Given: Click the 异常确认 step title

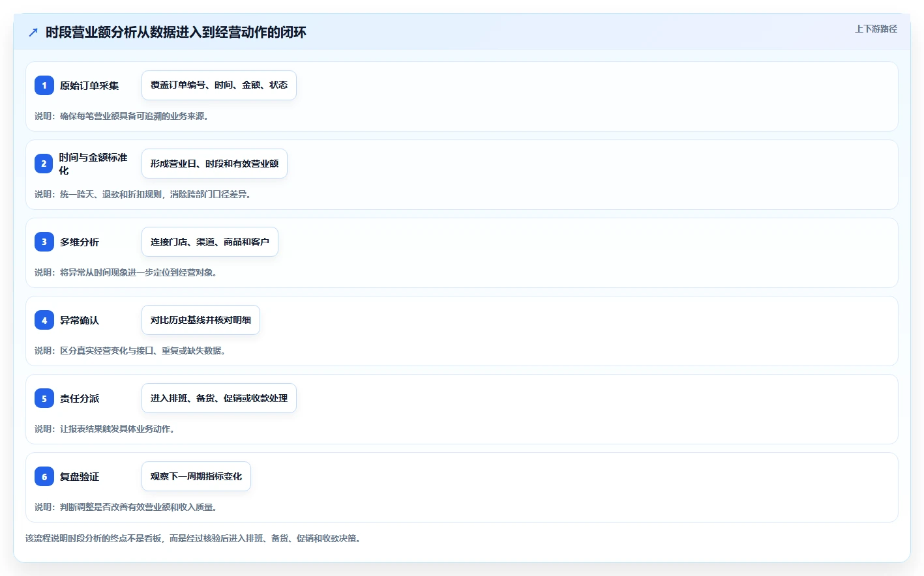Looking at the screenshot, I should (x=80, y=320).
